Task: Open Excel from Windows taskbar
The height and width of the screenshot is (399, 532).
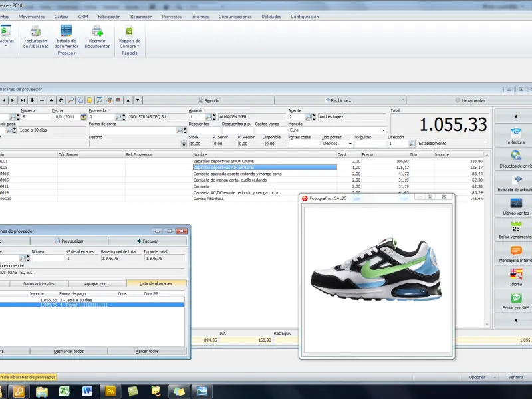Action: [64, 391]
